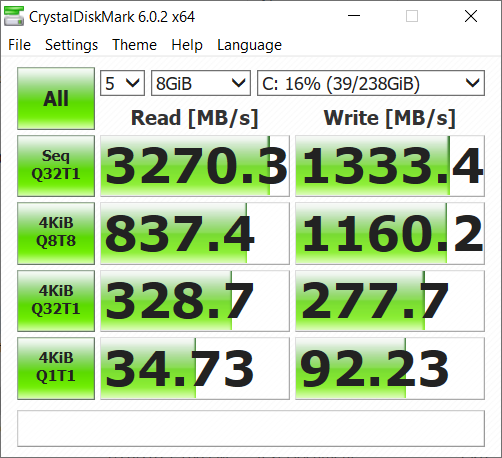The image size is (502, 458).
Task: Expand the 8GiB test size dropdown
Action: tap(201, 83)
